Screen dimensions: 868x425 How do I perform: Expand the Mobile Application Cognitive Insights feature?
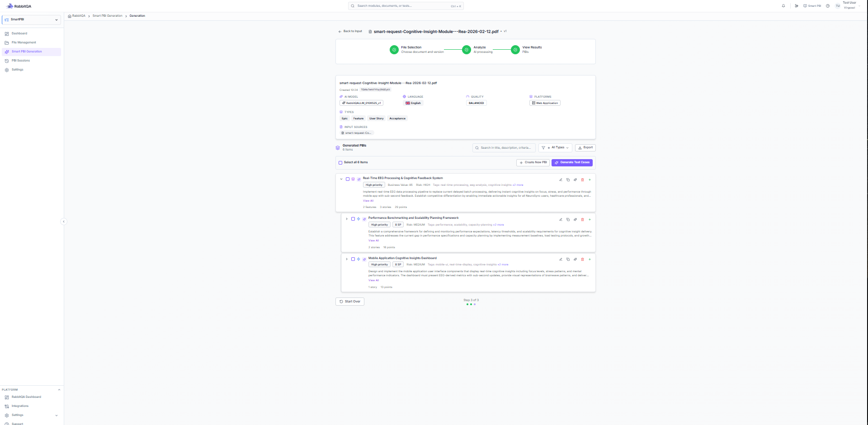click(347, 259)
